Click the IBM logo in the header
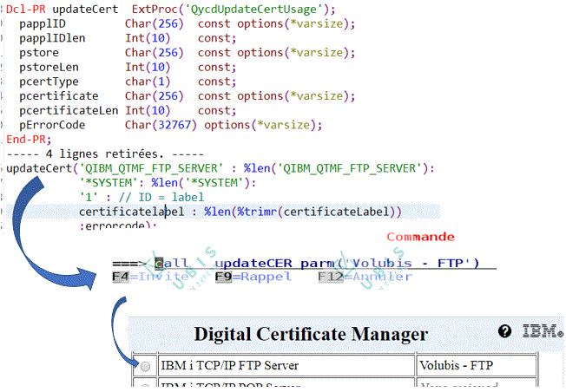Image resolution: width=566 pixels, height=392 pixels. [x=543, y=331]
